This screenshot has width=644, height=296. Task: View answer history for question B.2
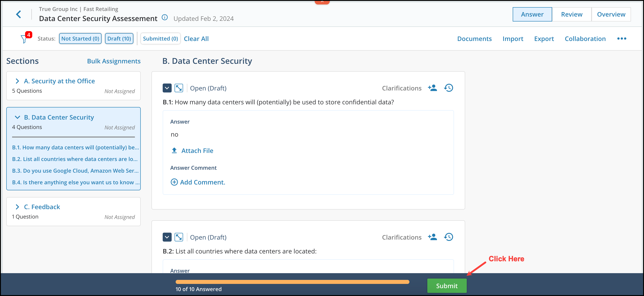click(449, 237)
